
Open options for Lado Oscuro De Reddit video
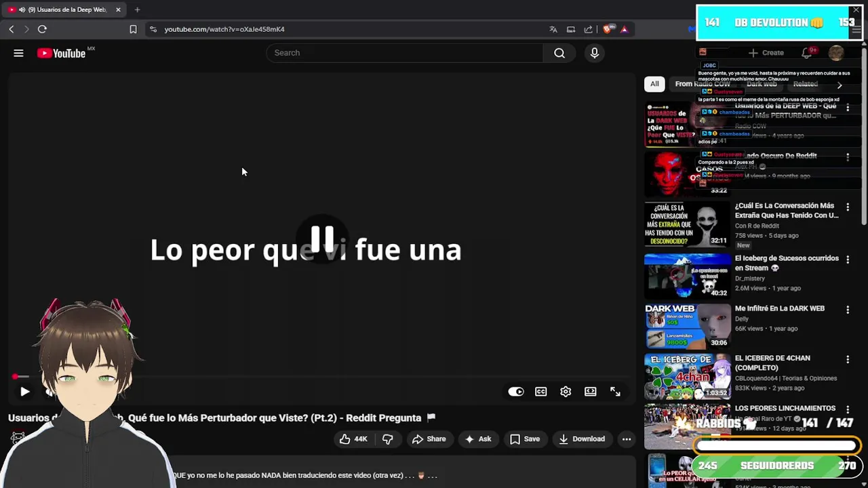(x=848, y=157)
